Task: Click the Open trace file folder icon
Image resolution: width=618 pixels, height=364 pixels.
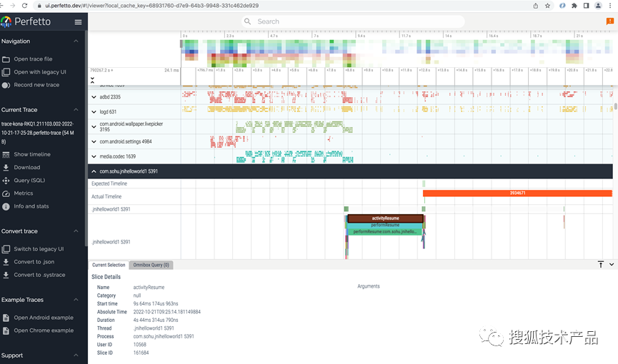Action: (6, 59)
